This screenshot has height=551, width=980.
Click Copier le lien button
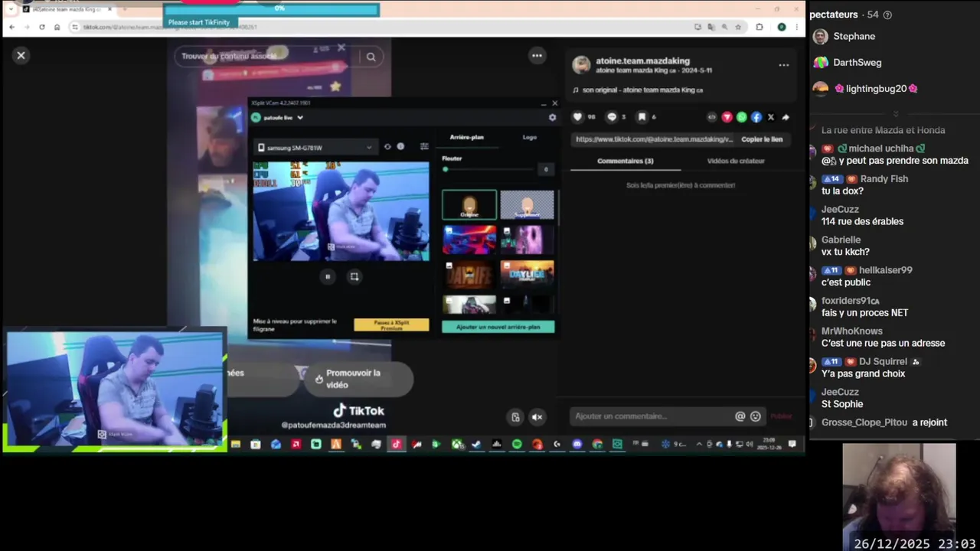pyautogui.click(x=762, y=139)
